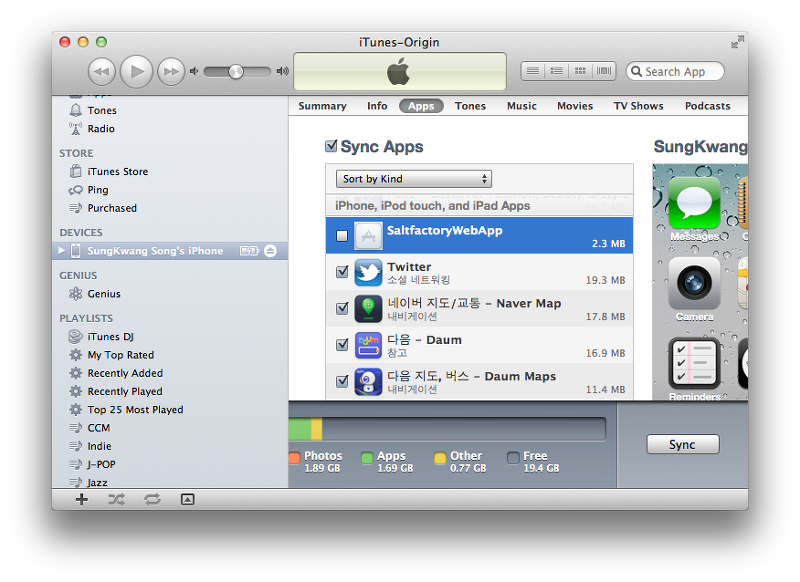Image resolution: width=800 pixels, height=582 pixels.
Task: Click the Free capacity swatch
Action: click(x=513, y=458)
